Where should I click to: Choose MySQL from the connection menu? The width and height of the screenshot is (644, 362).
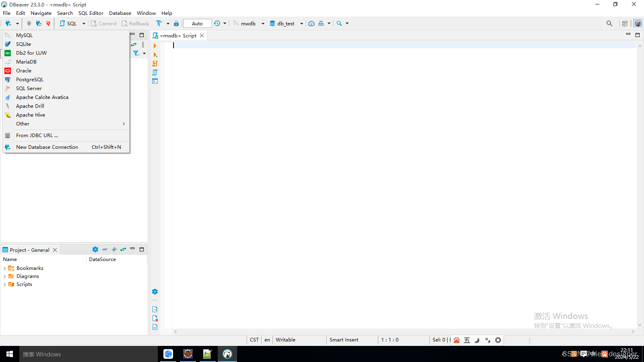pyautogui.click(x=66, y=35)
